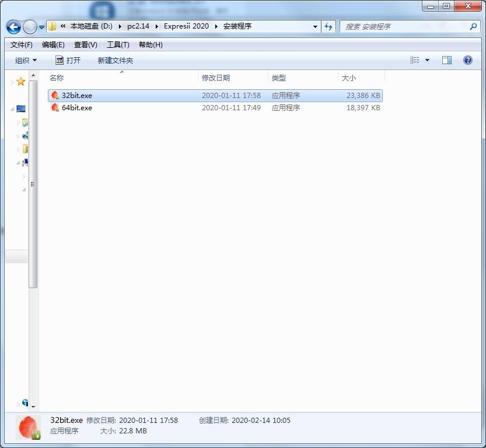This screenshot has width=486, height=448.
Task: Toggle the preview pane icon
Action: 447,60
